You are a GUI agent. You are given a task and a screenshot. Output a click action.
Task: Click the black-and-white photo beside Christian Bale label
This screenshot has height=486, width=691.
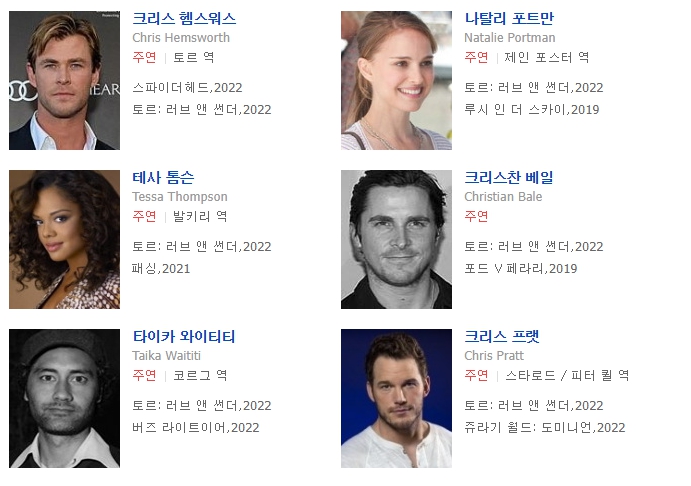(x=396, y=239)
